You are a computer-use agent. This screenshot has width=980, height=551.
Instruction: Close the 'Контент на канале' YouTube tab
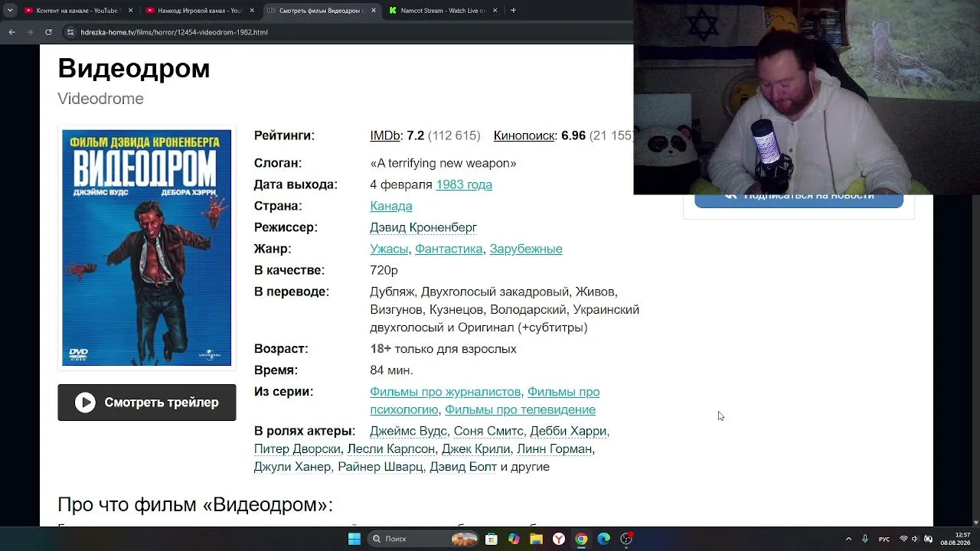[x=131, y=11]
